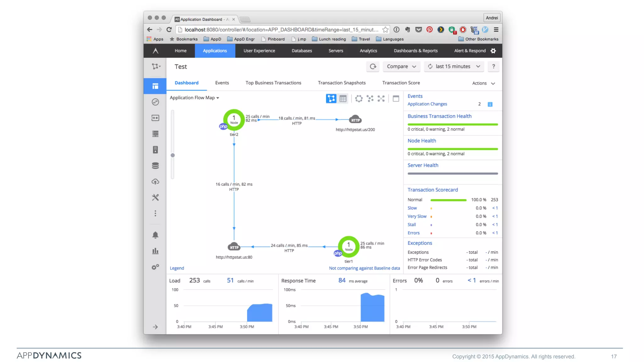The width and height of the screenshot is (644, 362).
Task: Open the alerts bell sidebar icon
Action: point(155,235)
